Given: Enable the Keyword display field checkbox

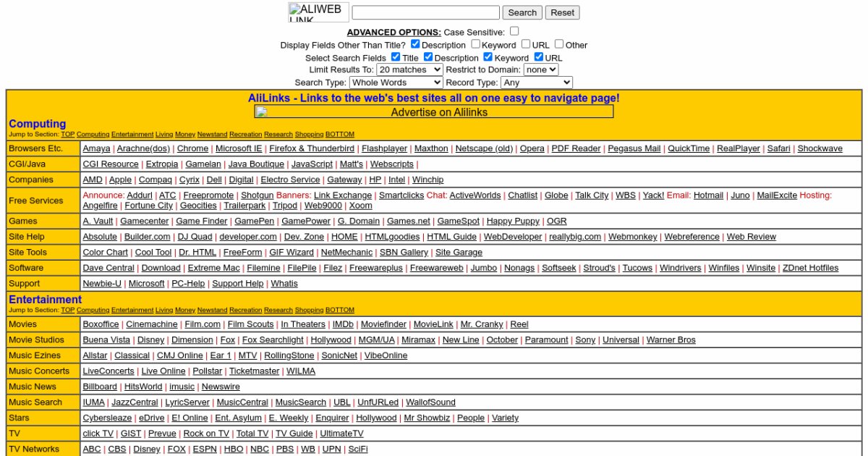Looking at the screenshot, I should [475, 44].
